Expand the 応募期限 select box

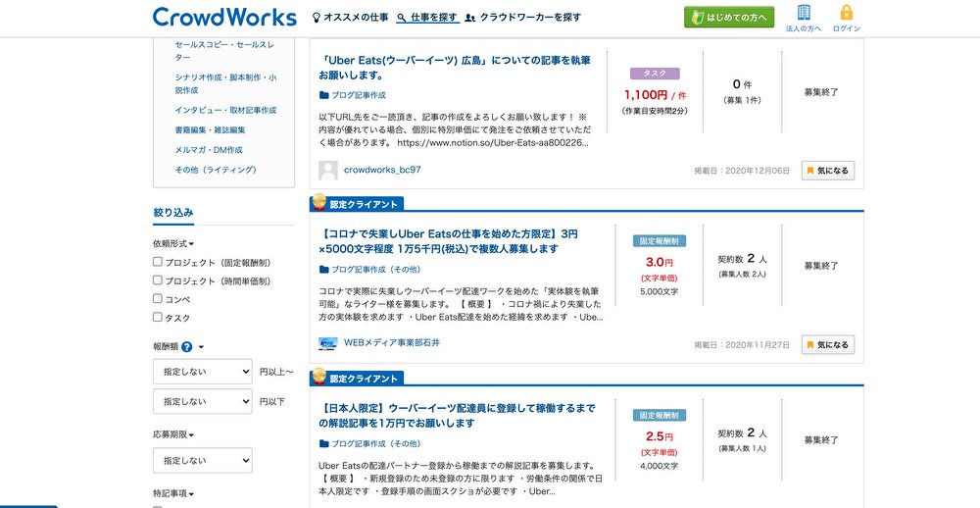click(x=203, y=461)
